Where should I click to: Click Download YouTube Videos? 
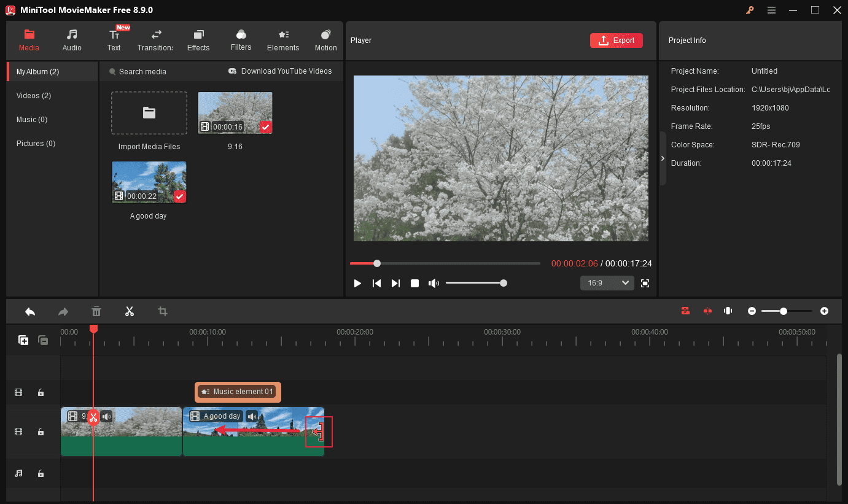click(280, 71)
